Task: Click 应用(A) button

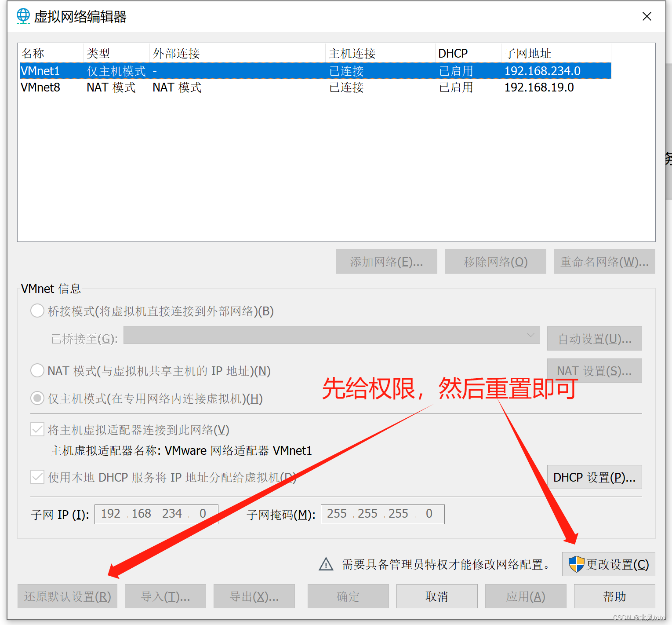Action: [526, 596]
